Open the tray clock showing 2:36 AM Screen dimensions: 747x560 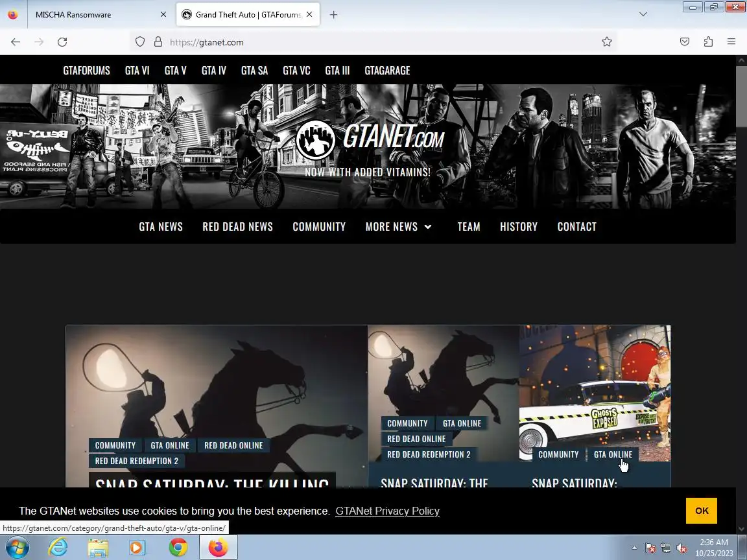coord(714,548)
